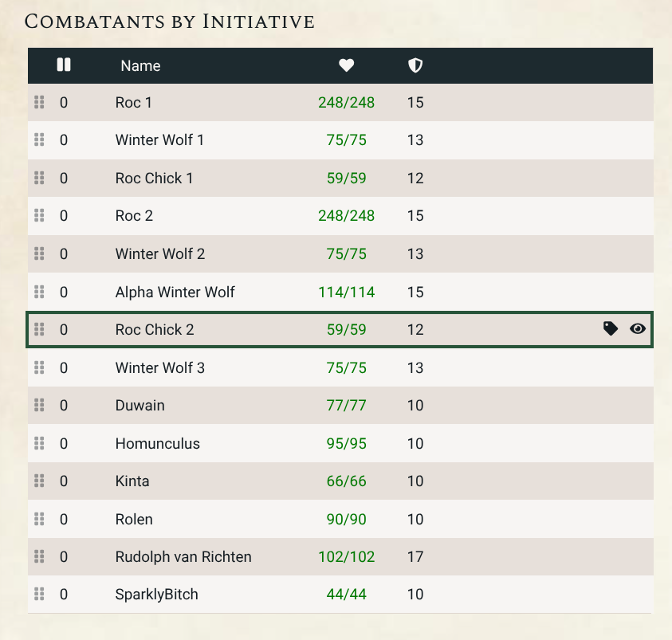672x640 pixels.
Task: Click Kinta's initiative value
Action: point(64,481)
